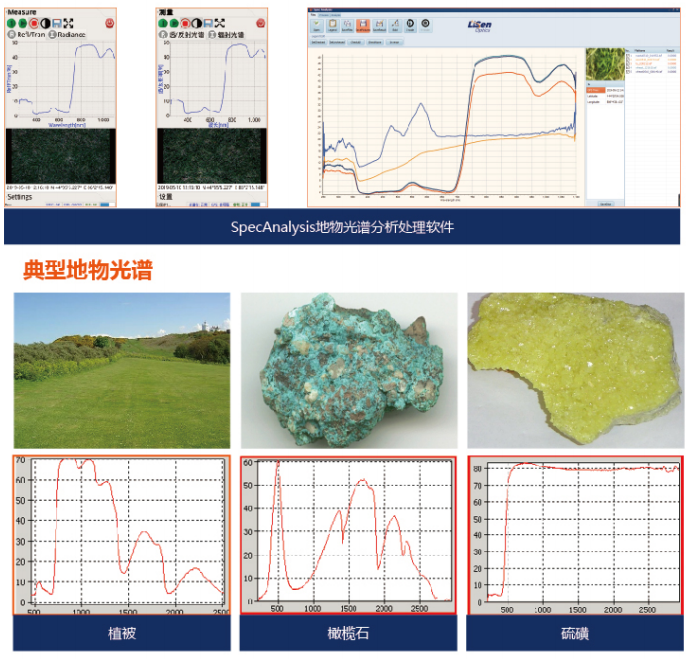Click second button in SpecAnalysis legend button row
The image size is (697, 659).
pos(337,42)
